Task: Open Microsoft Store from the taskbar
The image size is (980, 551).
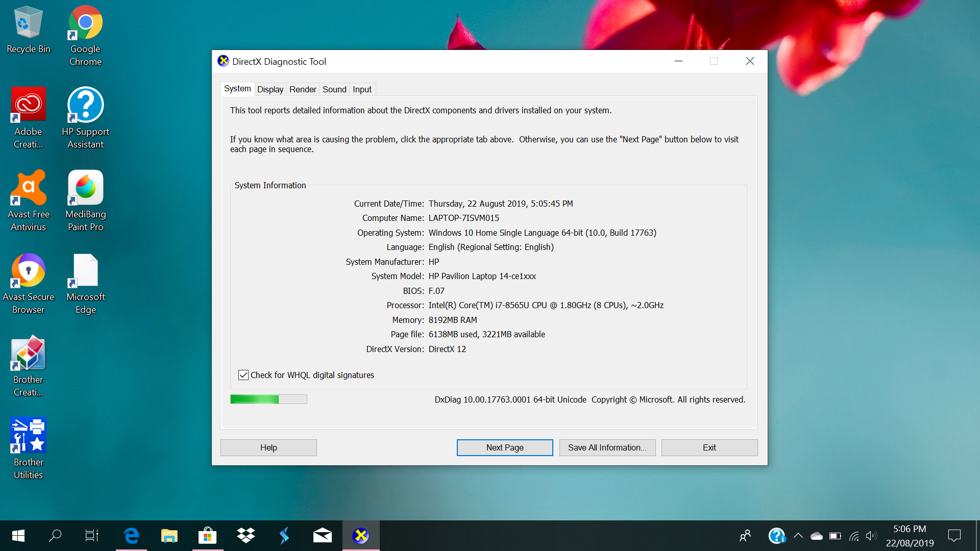Action: coord(208,536)
